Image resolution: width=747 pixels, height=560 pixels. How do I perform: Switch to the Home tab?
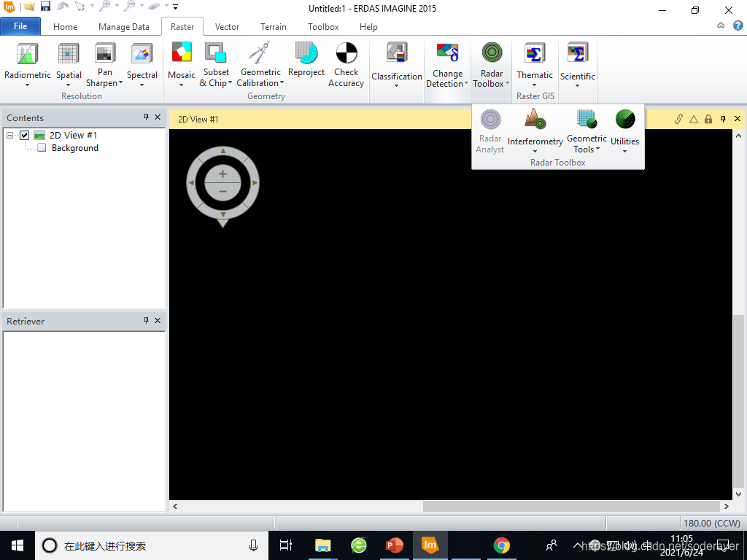click(x=65, y=27)
